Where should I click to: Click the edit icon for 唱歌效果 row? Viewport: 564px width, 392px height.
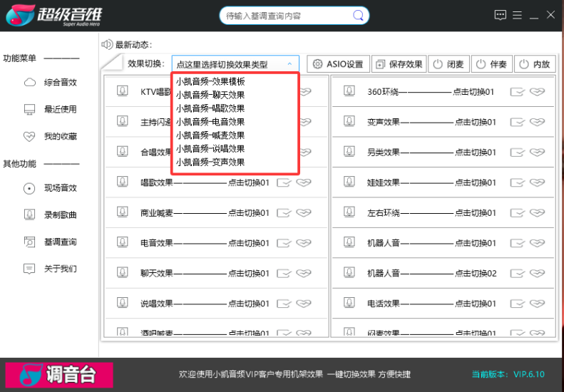click(284, 182)
